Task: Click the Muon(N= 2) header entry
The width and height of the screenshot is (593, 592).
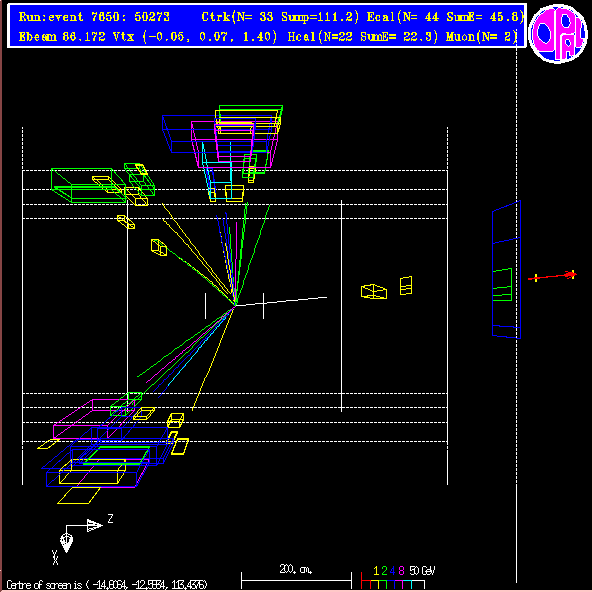Action: [481, 37]
